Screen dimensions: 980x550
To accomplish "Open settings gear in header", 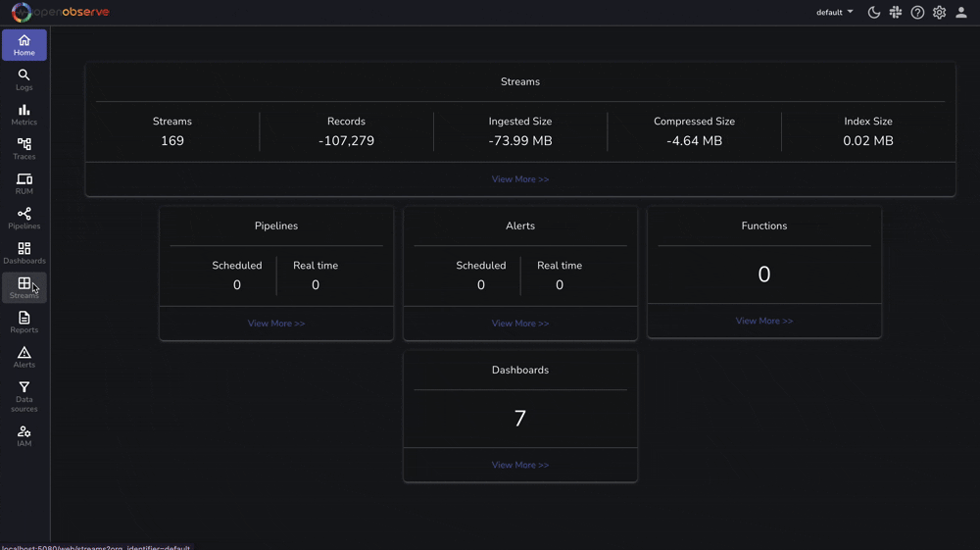I will 939,13.
